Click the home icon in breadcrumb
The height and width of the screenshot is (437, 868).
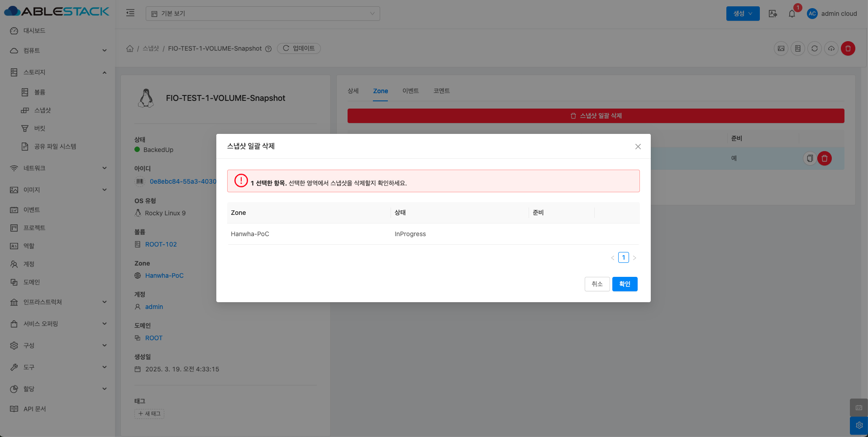[x=130, y=48]
